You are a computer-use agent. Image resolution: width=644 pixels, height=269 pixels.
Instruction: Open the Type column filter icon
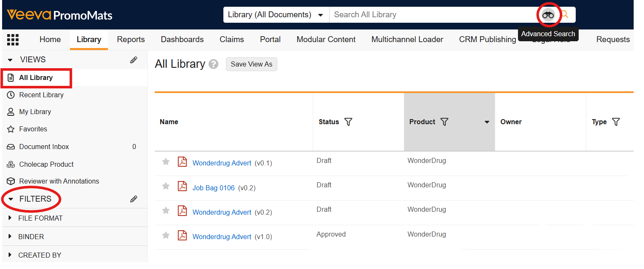pyautogui.click(x=616, y=122)
